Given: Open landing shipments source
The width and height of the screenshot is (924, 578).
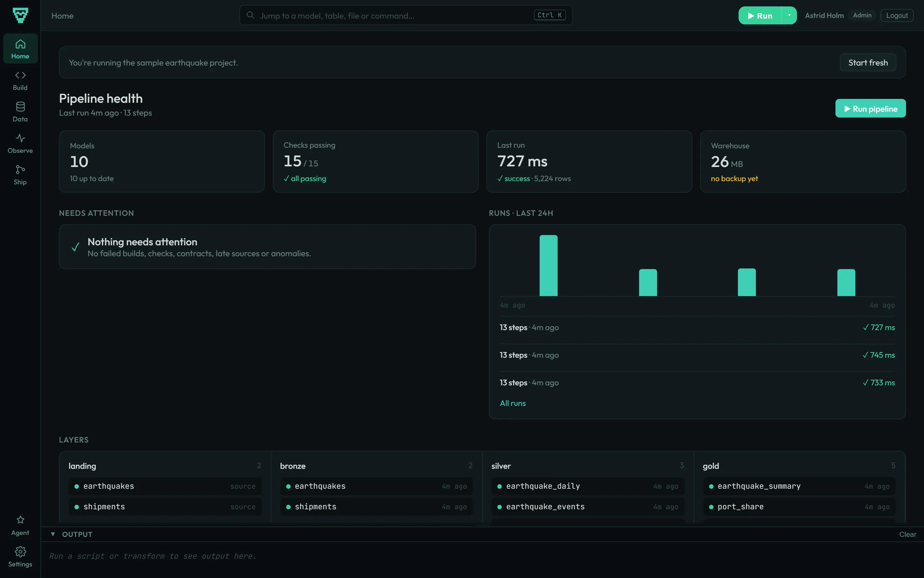Looking at the screenshot, I should tap(165, 507).
